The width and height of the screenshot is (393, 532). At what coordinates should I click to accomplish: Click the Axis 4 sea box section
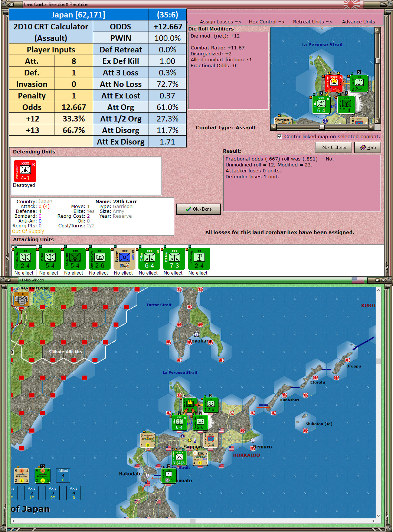point(74,493)
